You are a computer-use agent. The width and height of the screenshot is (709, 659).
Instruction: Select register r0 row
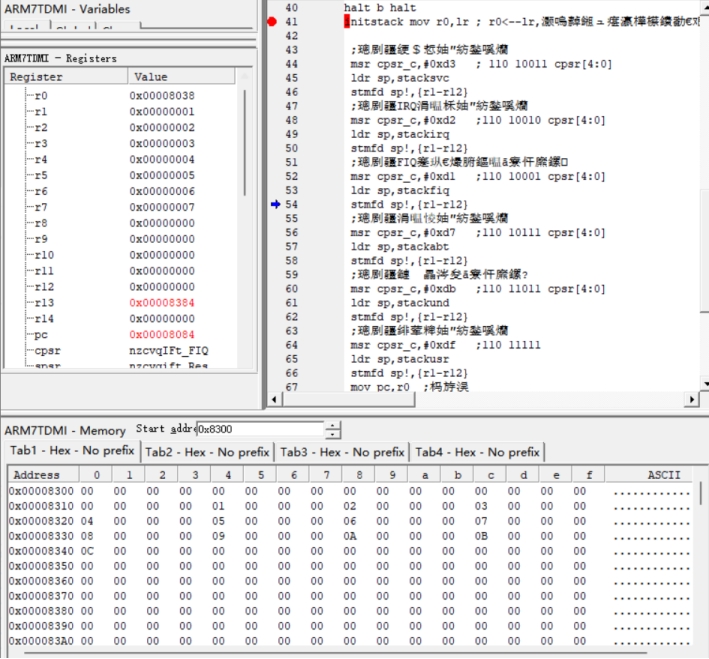pos(120,96)
